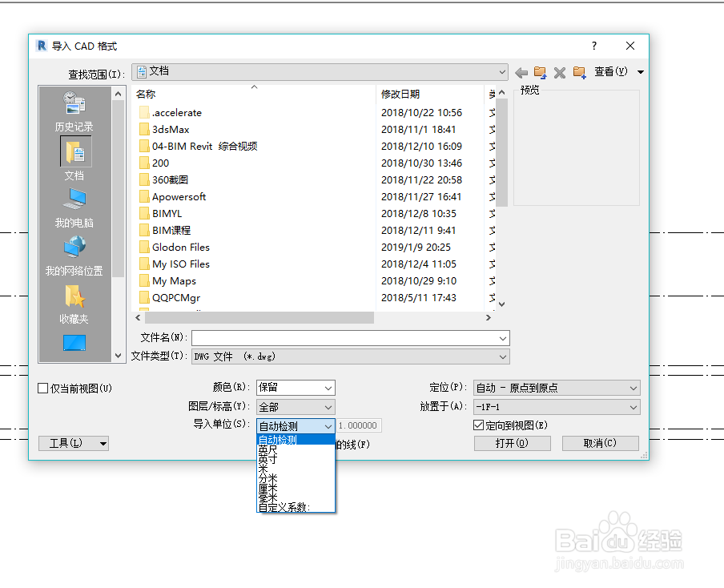Click the 取消(C) cancel button
This screenshot has height=588, width=724.
pos(600,443)
